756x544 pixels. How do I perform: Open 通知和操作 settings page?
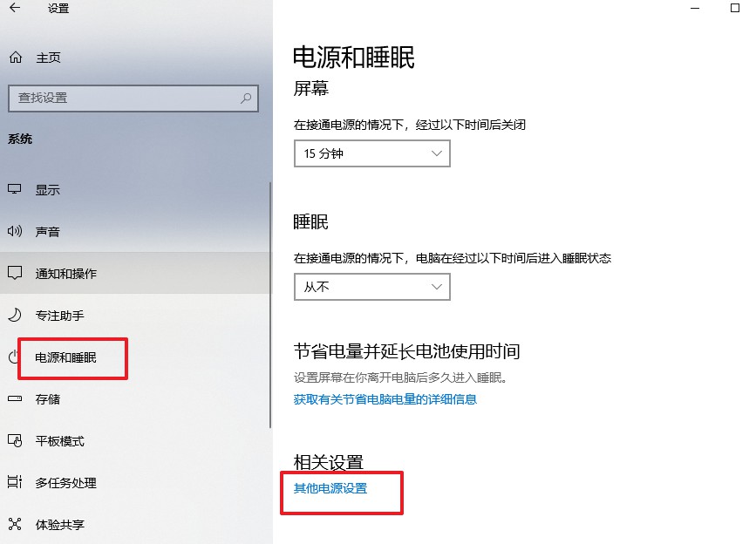tap(65, 274)
